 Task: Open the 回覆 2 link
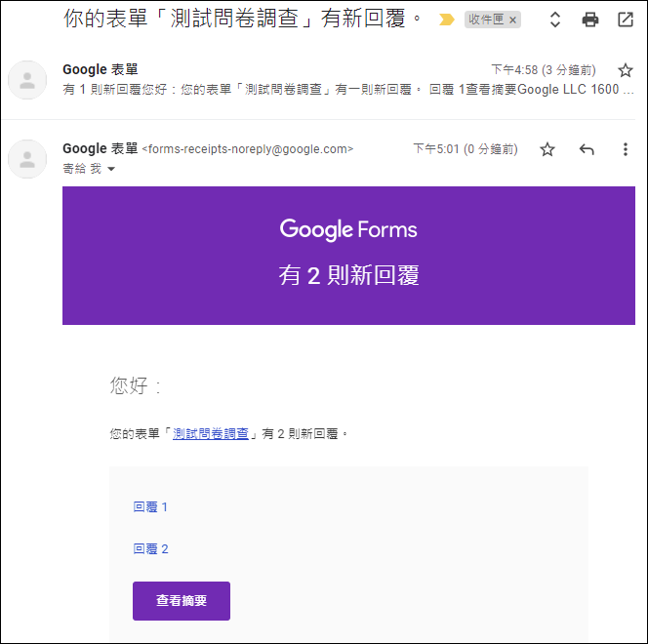pyautogui.click(x=150, y=548)
